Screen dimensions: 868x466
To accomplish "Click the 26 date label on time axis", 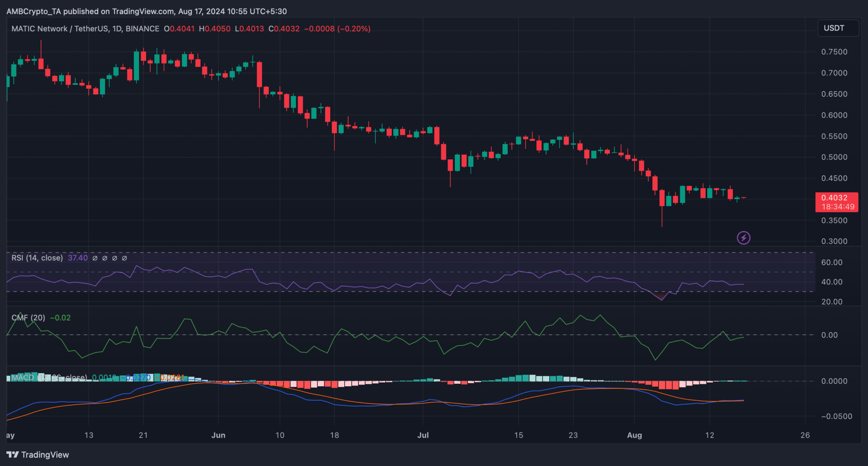I will [x=805, y=435].
